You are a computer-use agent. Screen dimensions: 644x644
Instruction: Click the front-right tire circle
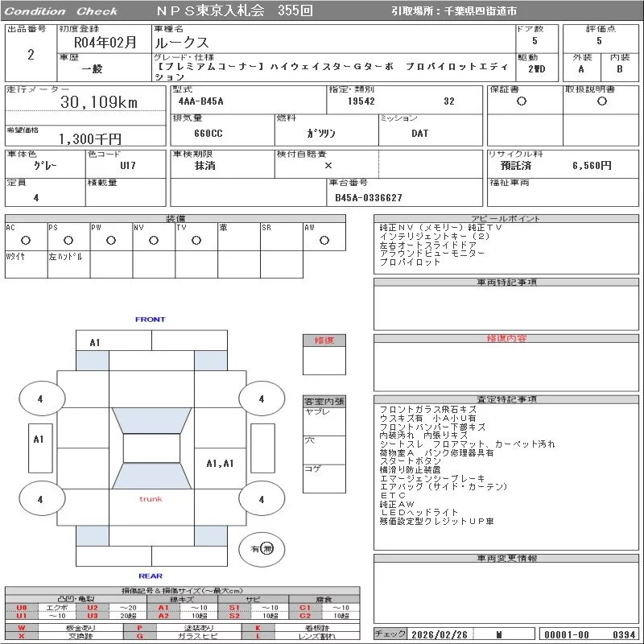point(261,398)
